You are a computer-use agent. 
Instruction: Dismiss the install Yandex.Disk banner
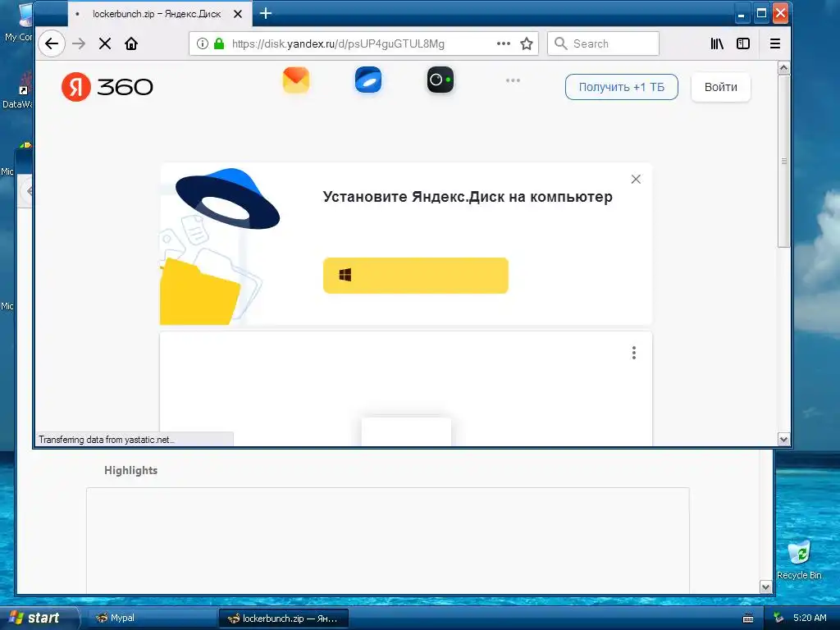point(636,179)
